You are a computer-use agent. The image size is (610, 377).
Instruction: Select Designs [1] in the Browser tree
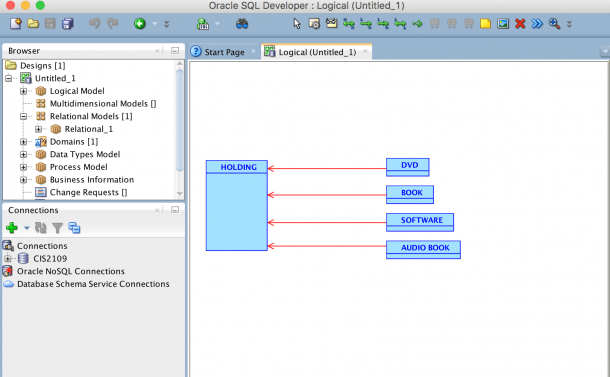(x=43, y=65)
